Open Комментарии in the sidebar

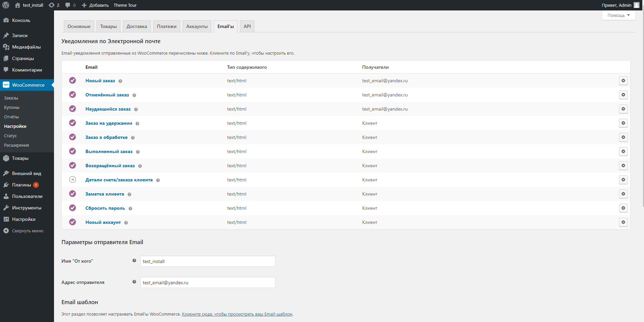click(27, 70)
